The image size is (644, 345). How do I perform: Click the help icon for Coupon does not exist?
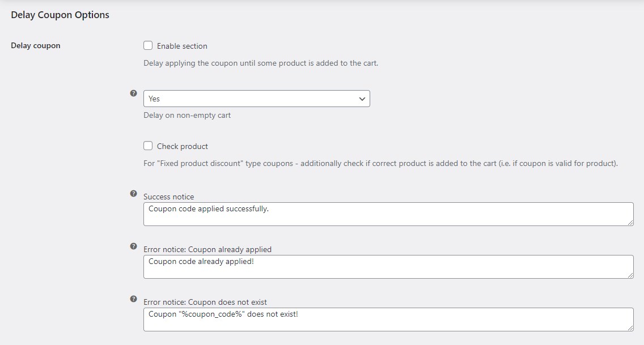[x=133, y=299]
